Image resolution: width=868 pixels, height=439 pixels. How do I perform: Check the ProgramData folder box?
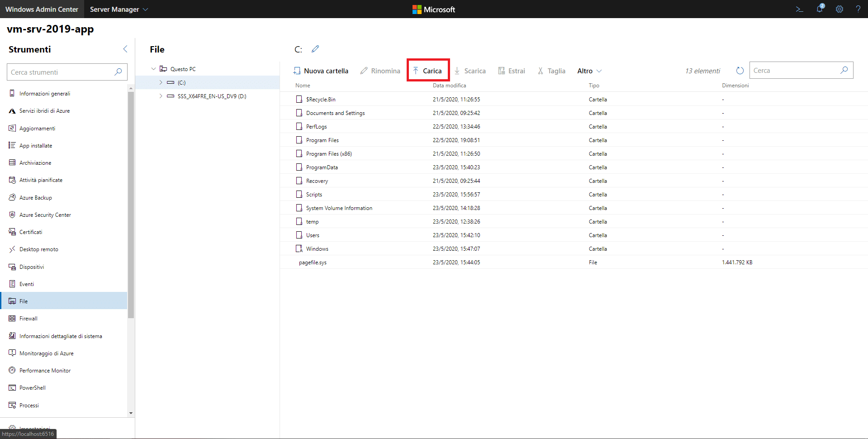[x=299, y=167]
